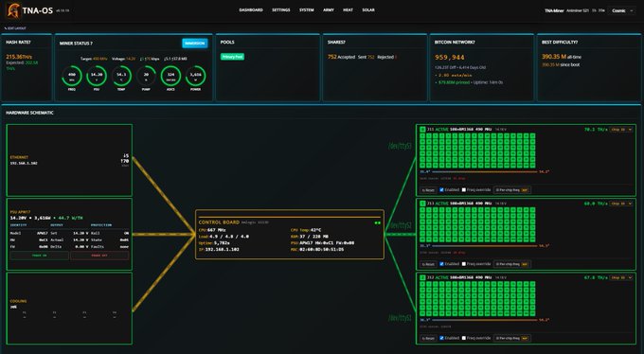644x354 pixels.
Task: Click the temperature bar on middle hashboard
Action: click(x=485, y=246)
